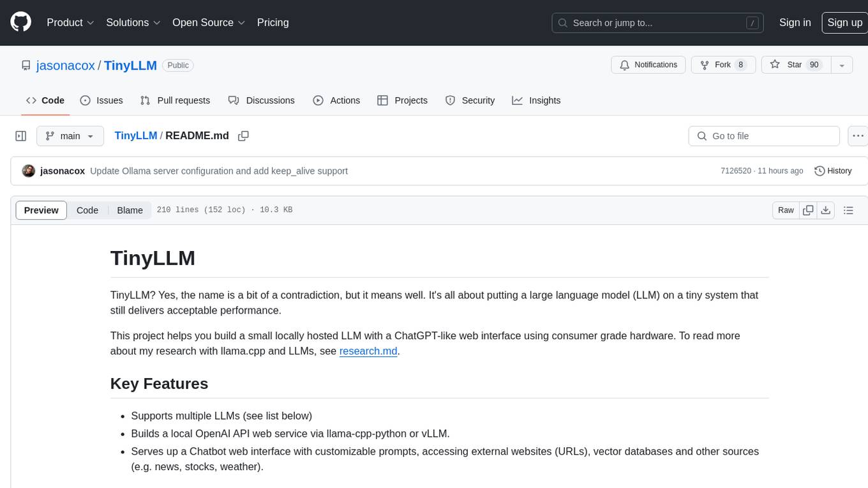Open the Pricing page

[x=273, y=22]
